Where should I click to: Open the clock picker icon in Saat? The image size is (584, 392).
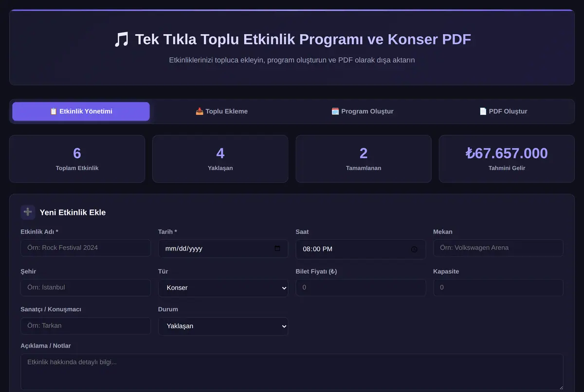tap(414, 249)
